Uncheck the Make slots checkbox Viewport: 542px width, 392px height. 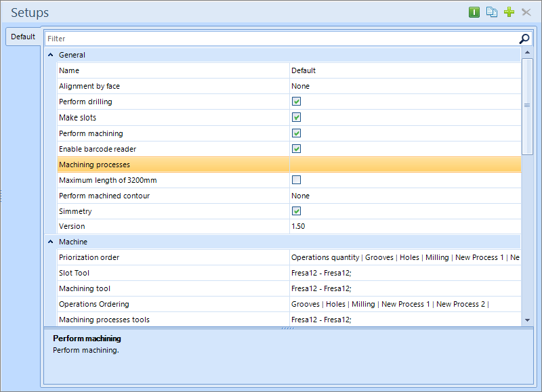[x=296, y=117]
